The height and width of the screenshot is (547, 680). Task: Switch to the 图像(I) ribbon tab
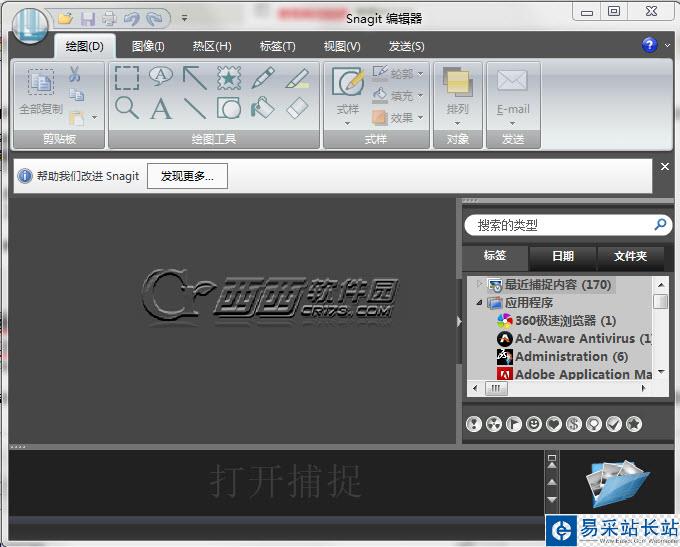pos(148,46)
